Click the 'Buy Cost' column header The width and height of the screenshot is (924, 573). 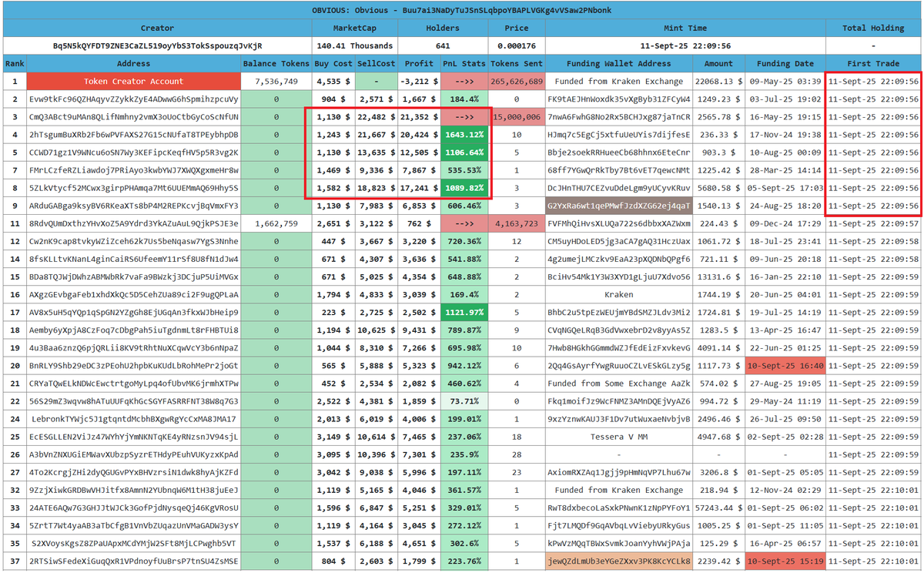point(333,63)
